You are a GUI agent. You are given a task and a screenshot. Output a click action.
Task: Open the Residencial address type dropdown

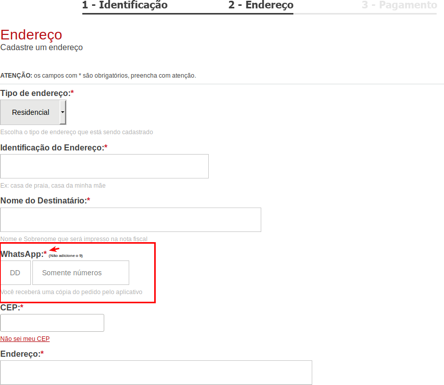[x=33, y=112]
